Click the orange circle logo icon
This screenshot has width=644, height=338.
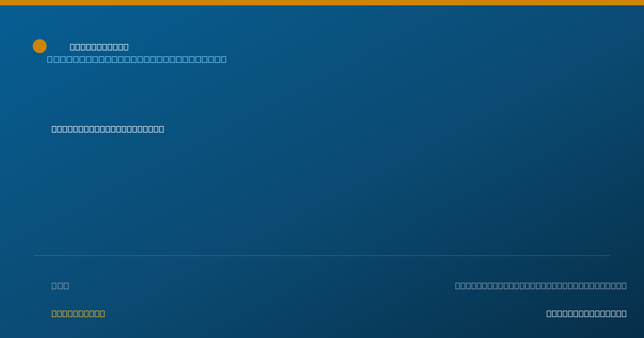click(40, 46)
